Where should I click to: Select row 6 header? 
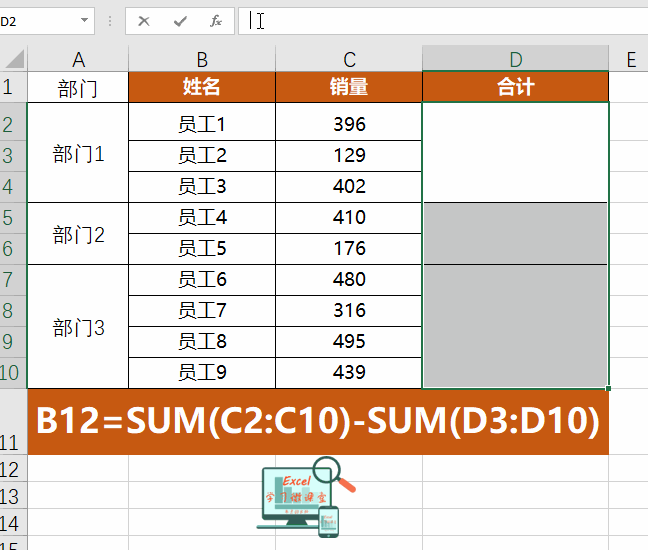point(12,249)
